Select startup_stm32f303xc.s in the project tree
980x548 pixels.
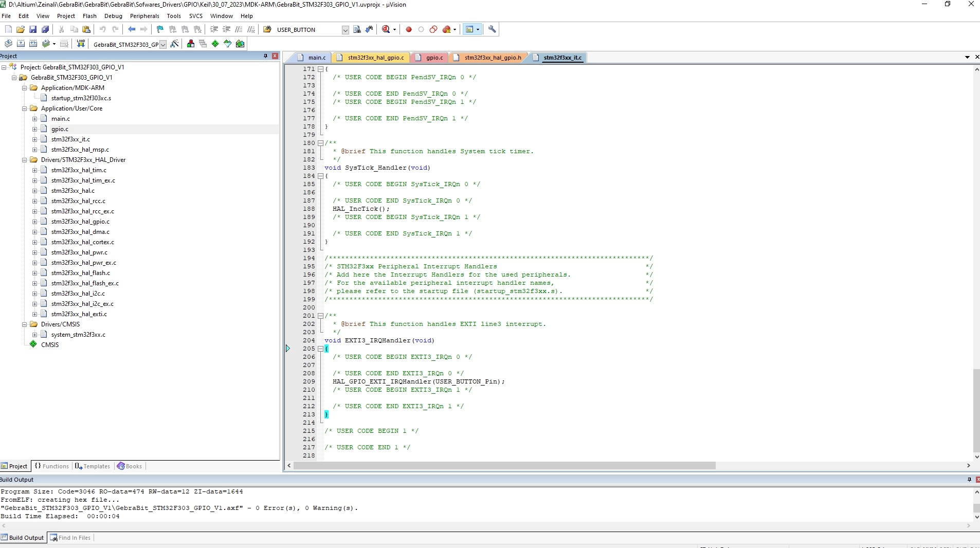point(81,98)
